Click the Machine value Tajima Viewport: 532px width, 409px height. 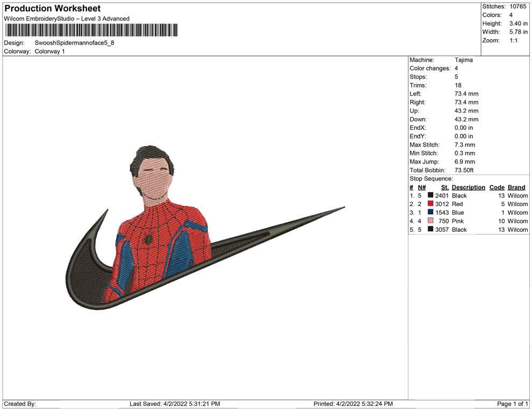point(463,60)
